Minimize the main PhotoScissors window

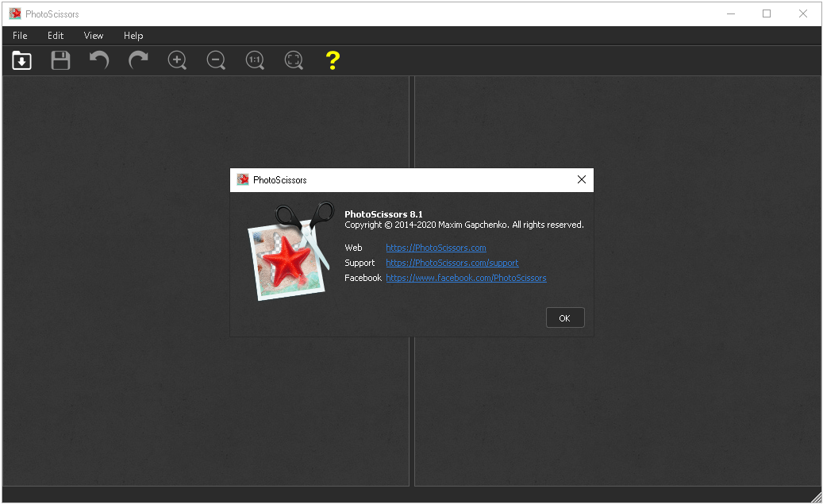tap(731, 13)
